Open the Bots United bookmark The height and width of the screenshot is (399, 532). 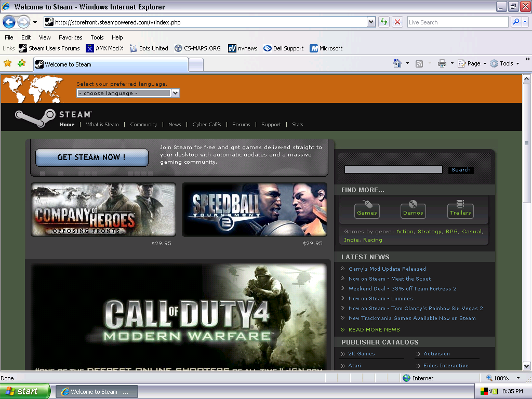point(149,48)
